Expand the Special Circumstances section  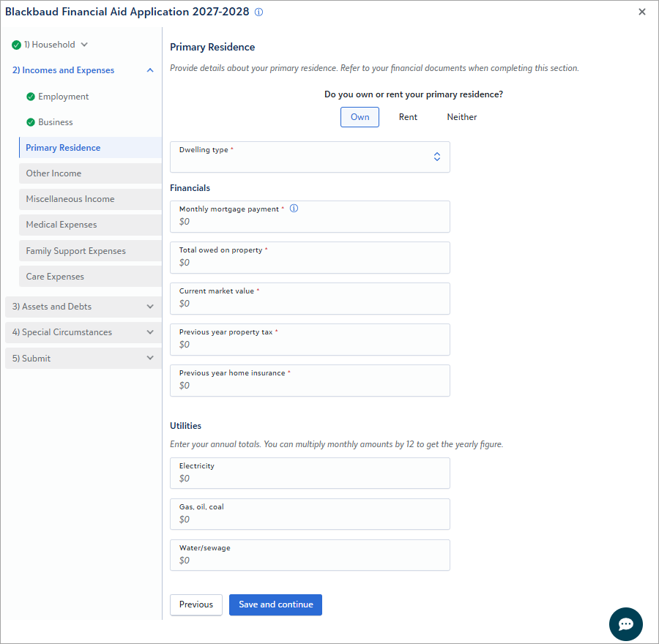tap(83, 332)
